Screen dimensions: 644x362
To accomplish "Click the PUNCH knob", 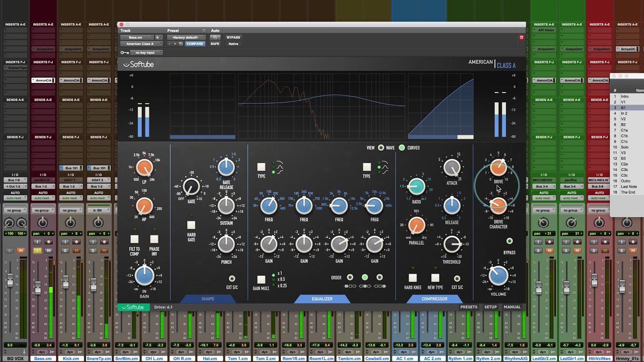I will point(226,244).
